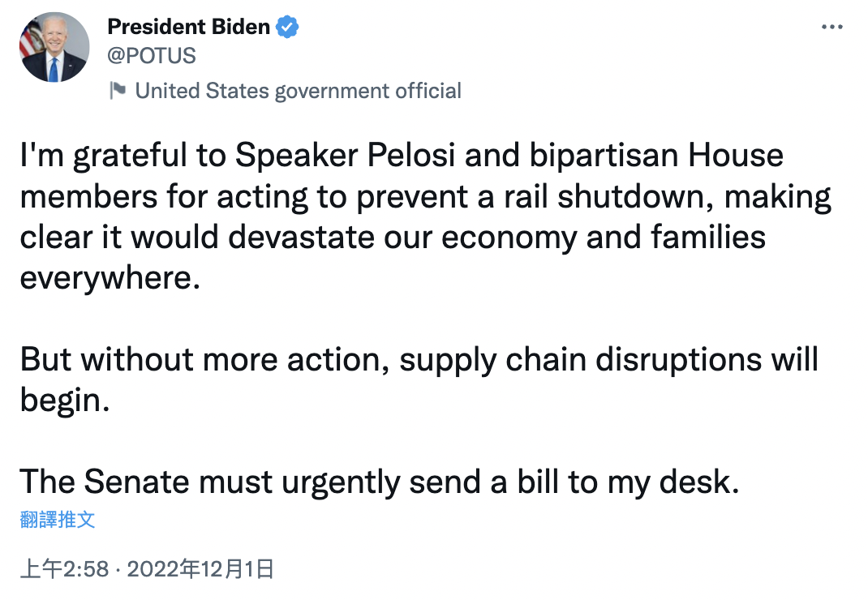
Task: Click the "But without more action" sentence
Action: click(x=204, y=360)
